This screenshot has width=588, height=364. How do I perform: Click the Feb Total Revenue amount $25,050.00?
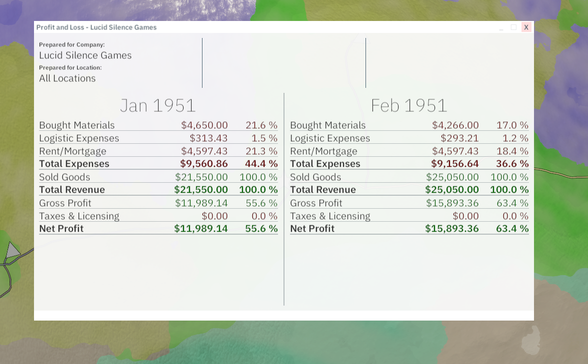pyautogui.click(x=452, y=190)
